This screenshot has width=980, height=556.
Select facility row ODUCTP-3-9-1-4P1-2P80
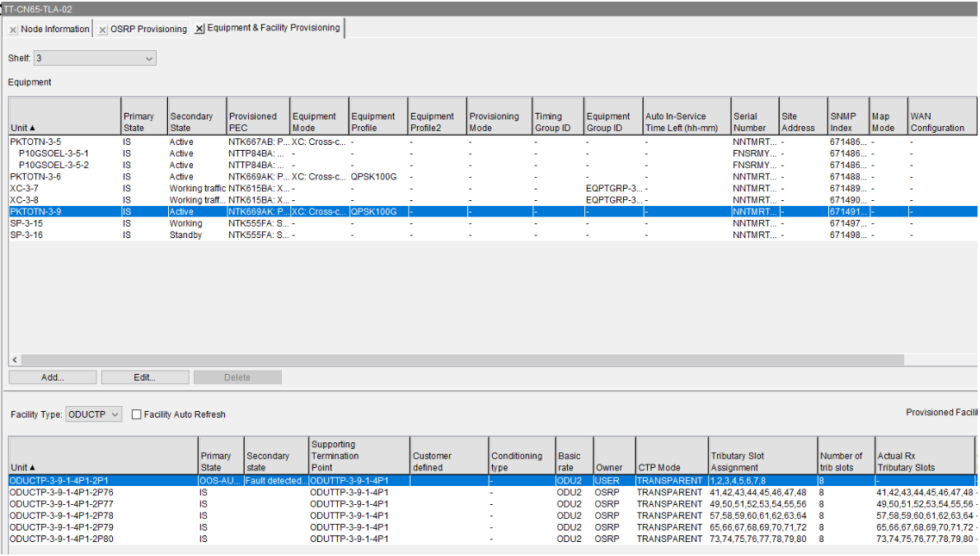493,540
